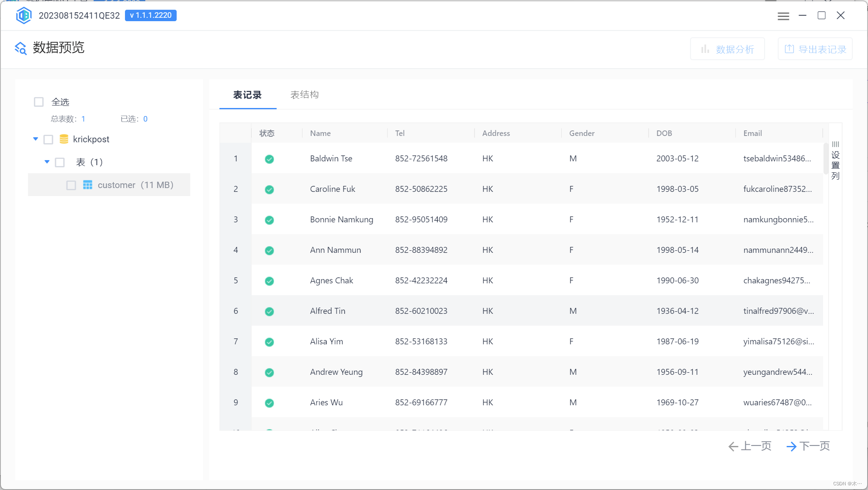The width and height of the screenshot is (868, 490).
Task: Click the green status check for Baldwin Tse
Action: coord(269,159)
